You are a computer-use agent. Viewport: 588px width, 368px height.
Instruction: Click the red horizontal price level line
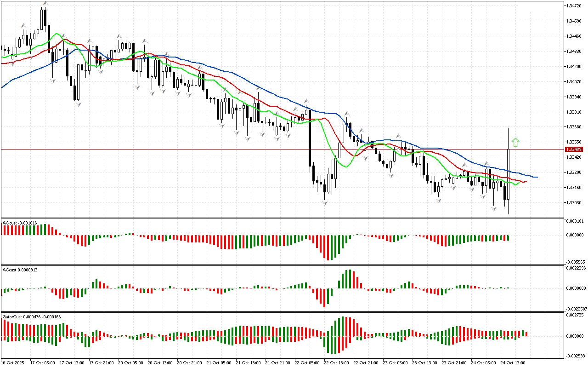[230, 149]
